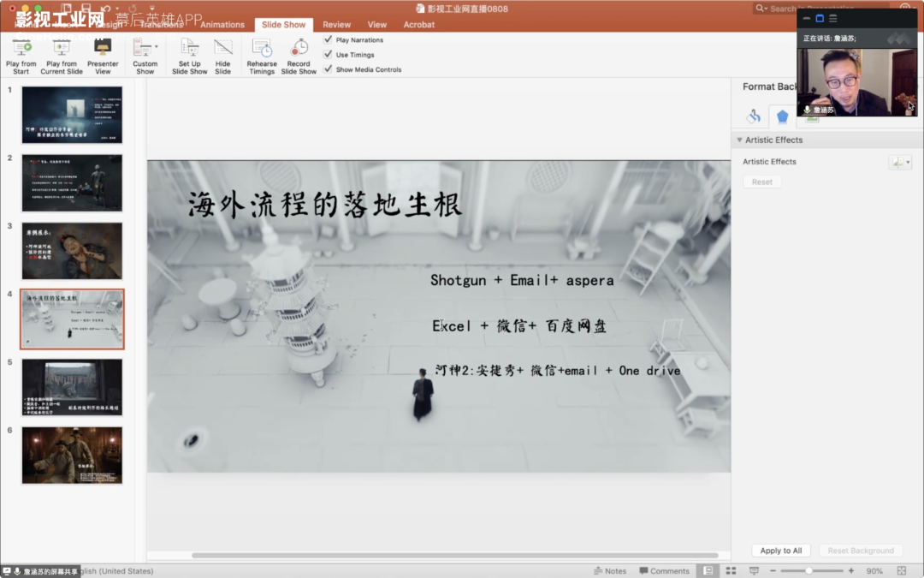Fit slide to current window

[902, 571]
